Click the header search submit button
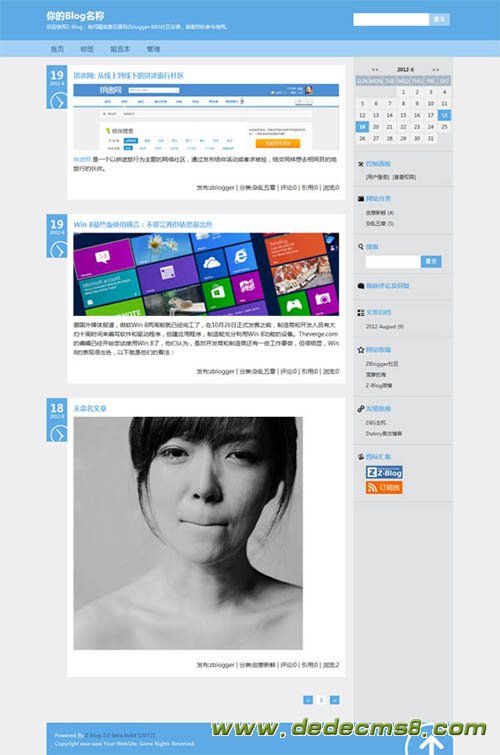The height and width of the screenshot is (755, 500). (x=439, y=19)
